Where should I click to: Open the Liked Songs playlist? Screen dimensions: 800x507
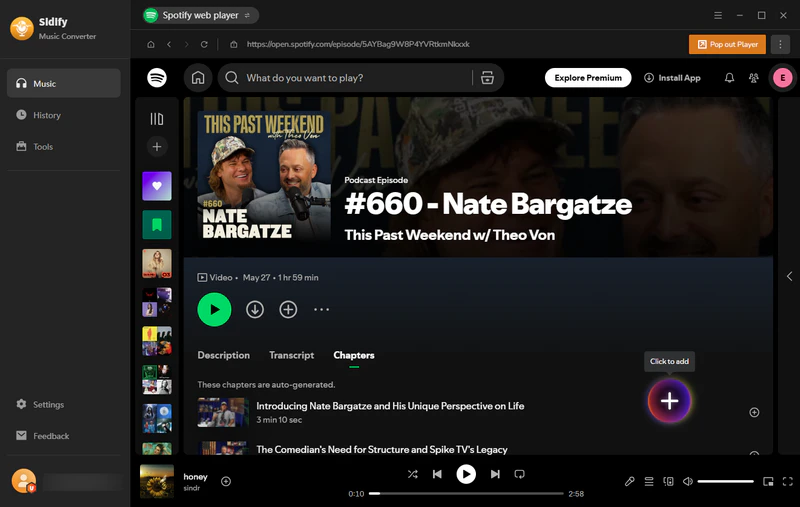click(157, 186)
